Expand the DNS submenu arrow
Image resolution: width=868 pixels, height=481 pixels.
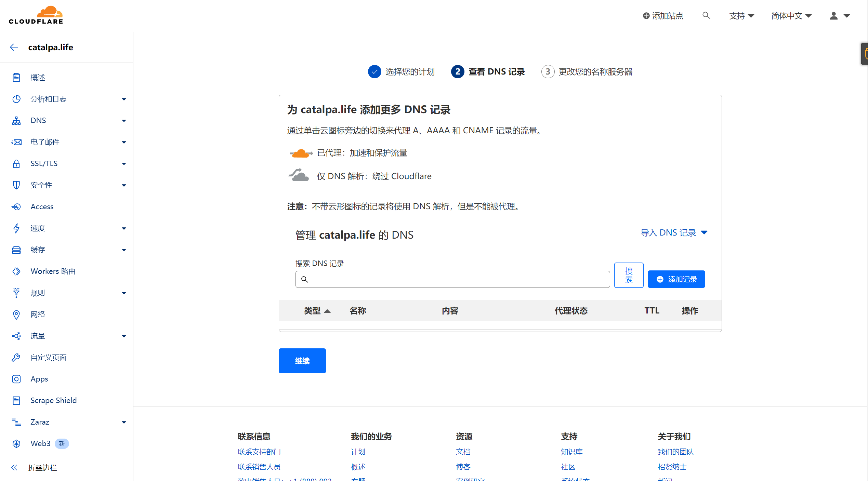[x=124, y=121]
